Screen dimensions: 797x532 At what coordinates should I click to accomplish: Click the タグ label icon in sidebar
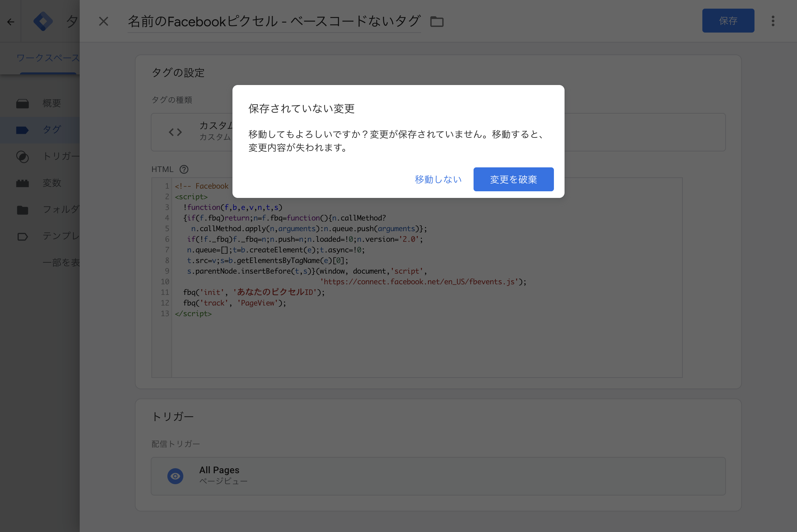click(x=22, y=130)
